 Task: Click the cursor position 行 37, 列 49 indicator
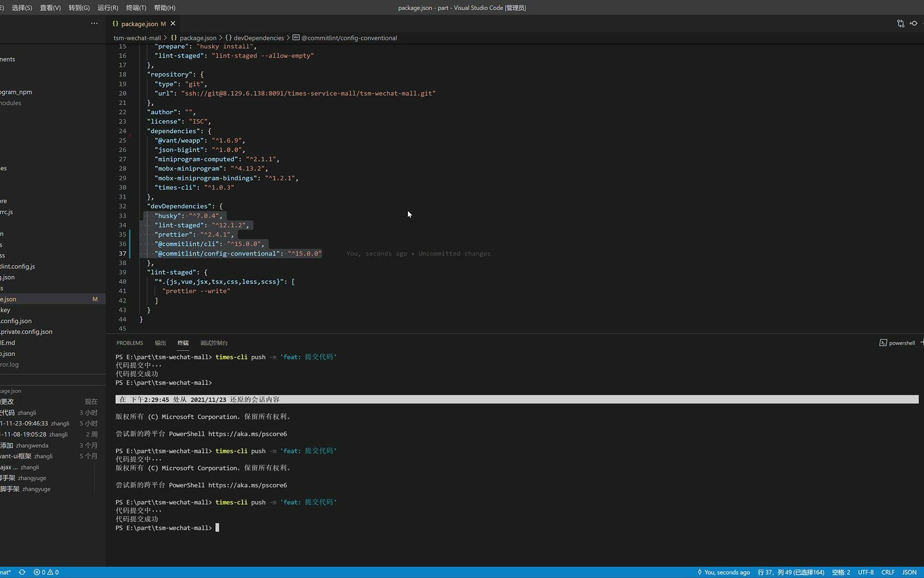[x=791, y=572]
